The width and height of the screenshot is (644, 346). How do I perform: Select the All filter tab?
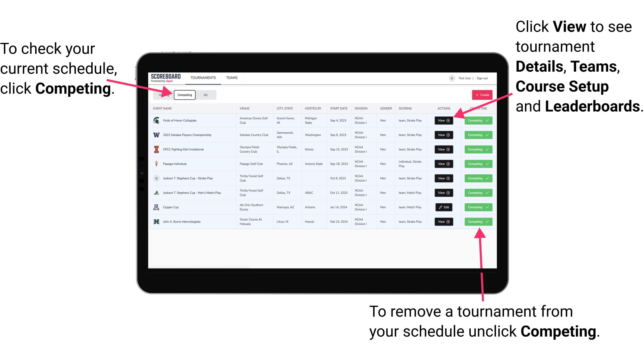pyautogui.click(x=205, y=95)
